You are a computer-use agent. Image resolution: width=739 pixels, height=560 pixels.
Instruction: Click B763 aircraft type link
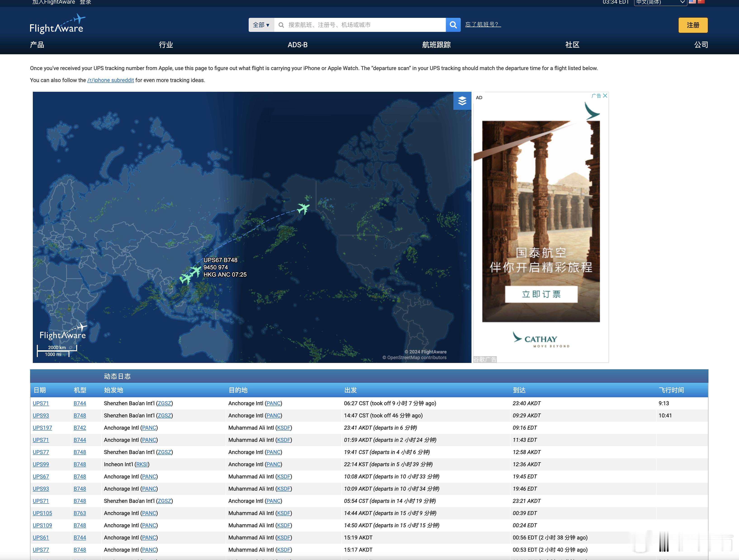[x=80, y=513]
